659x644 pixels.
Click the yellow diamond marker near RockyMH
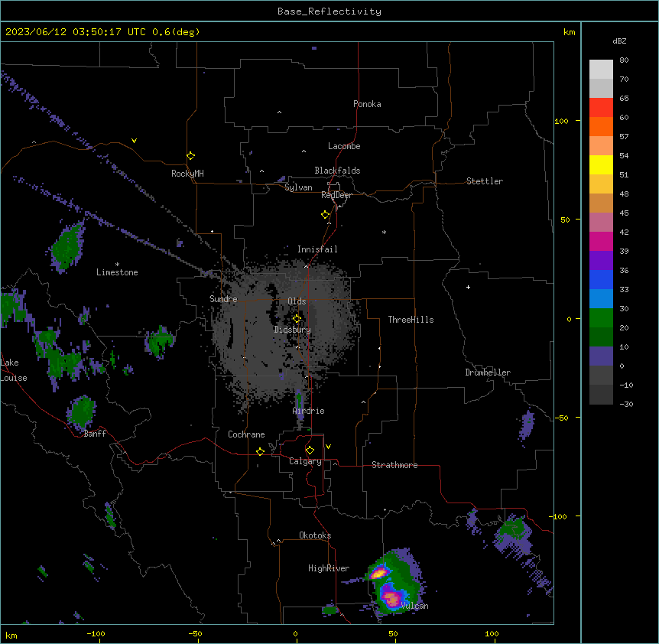point(191,156)
